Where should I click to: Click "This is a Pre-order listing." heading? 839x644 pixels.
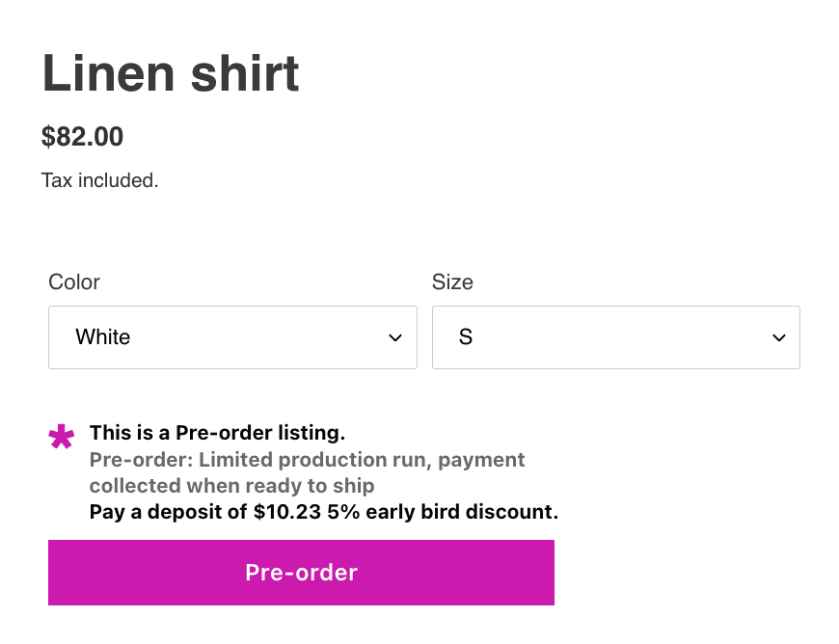pos(217,433)
